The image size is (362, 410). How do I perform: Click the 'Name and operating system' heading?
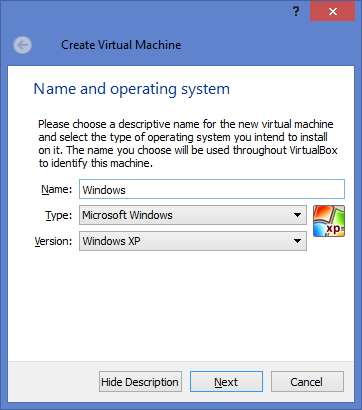(x=132, y=89)
